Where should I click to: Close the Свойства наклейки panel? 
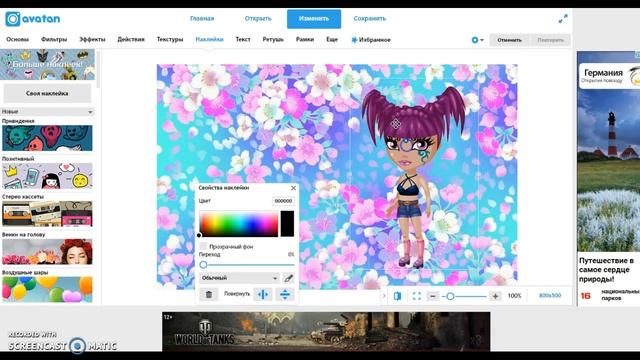(293, 188)
